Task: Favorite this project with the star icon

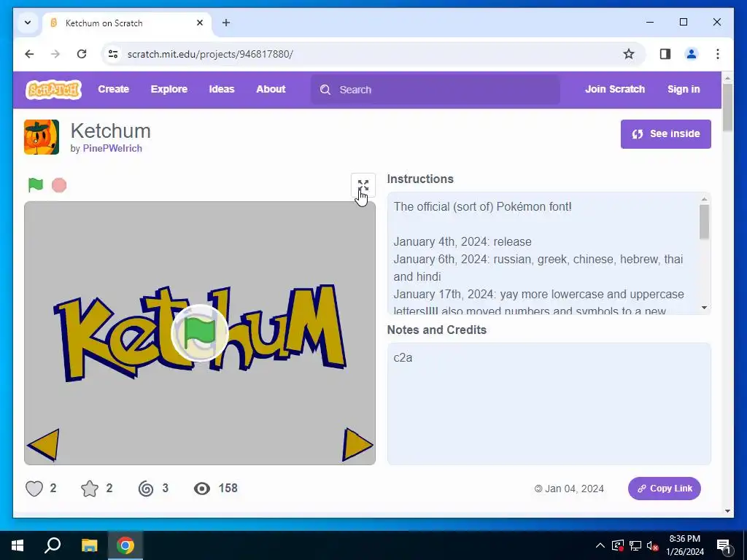Action: click(x=90, y=489)
